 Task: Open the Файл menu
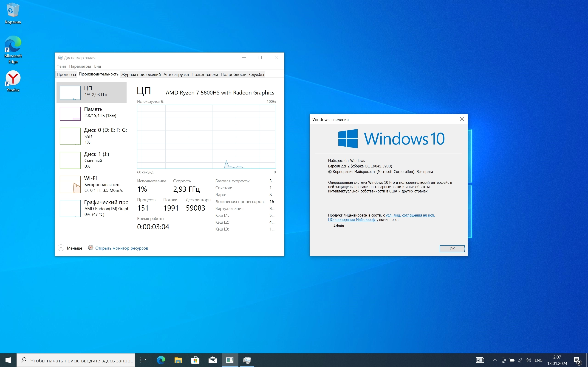(x=61, y=66)
